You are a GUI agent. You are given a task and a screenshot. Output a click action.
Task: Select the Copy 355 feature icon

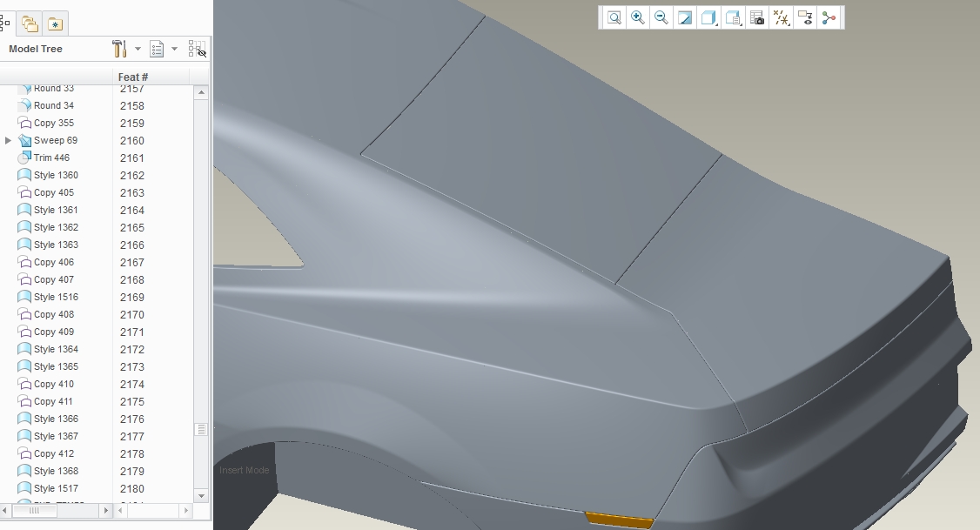click(24, 123)
